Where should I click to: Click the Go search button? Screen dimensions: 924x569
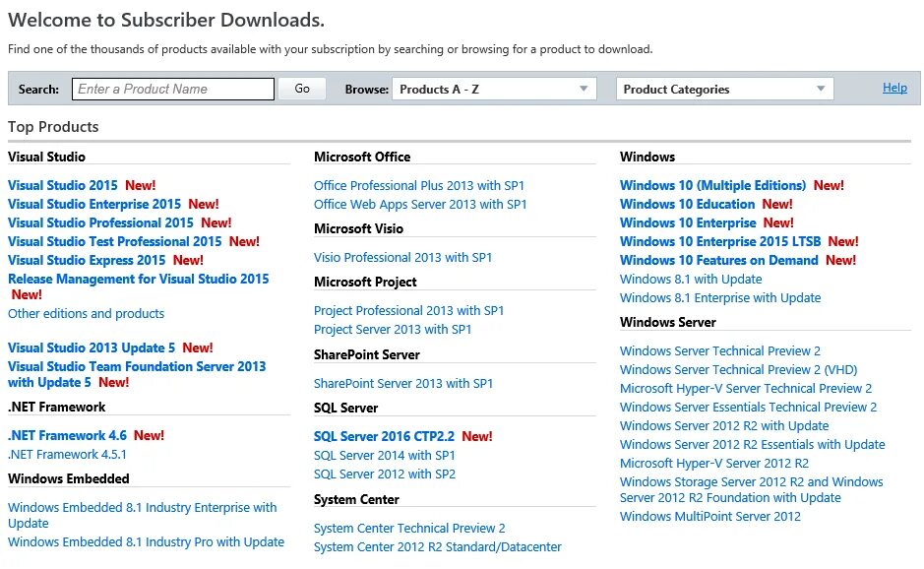(302, 89)
